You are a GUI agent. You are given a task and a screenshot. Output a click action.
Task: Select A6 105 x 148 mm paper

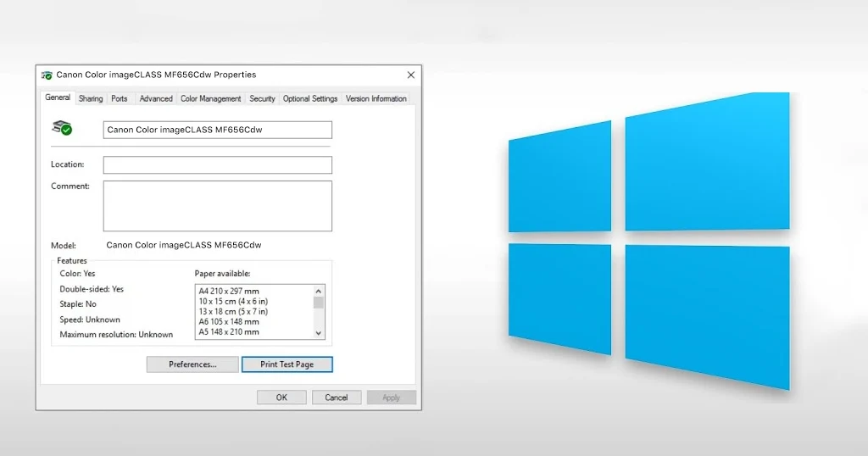click(229, 321)
